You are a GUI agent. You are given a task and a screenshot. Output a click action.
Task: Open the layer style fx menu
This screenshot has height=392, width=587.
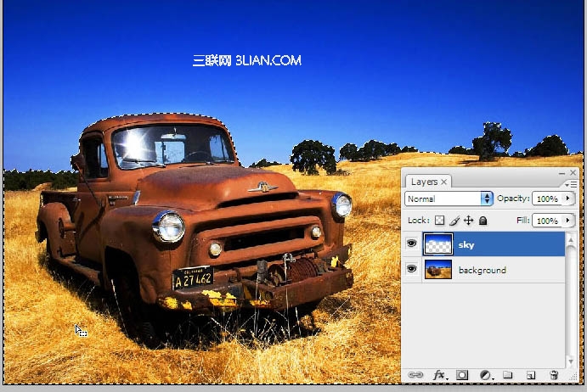(439, 374)
